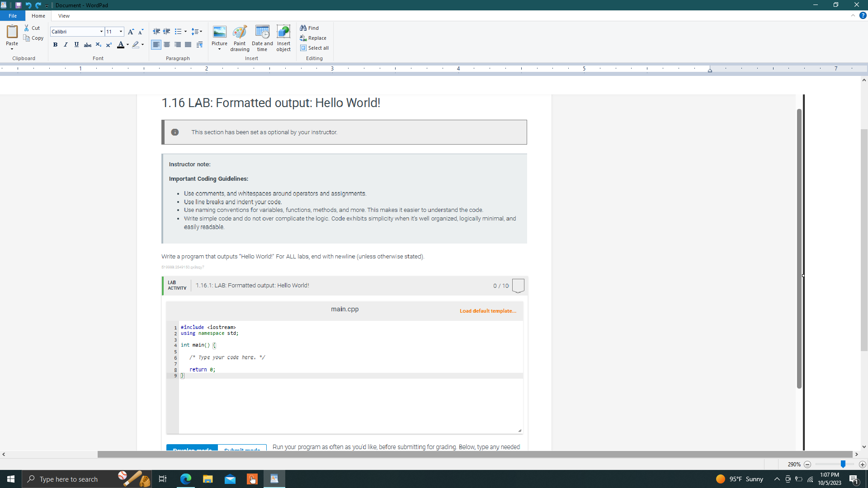The width and height of the screenshot is (868, 488).
Task: Enable center text alignment
Action: click(x=167, y=45)
